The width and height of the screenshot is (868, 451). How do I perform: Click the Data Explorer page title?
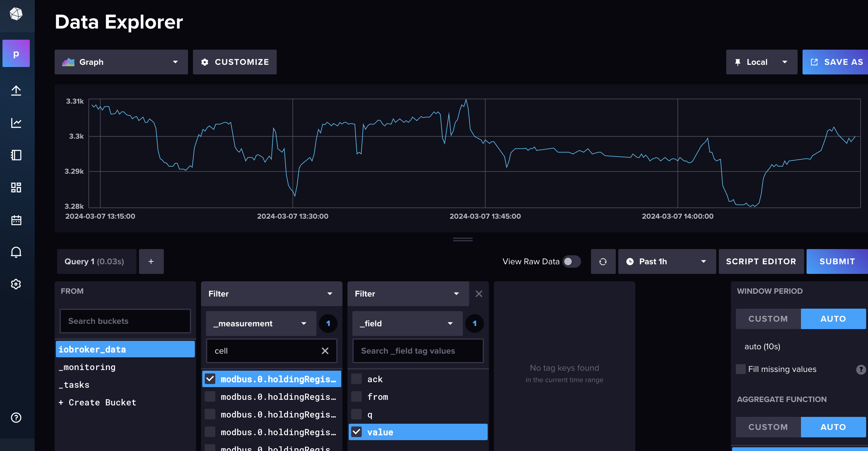pos(119,22)
